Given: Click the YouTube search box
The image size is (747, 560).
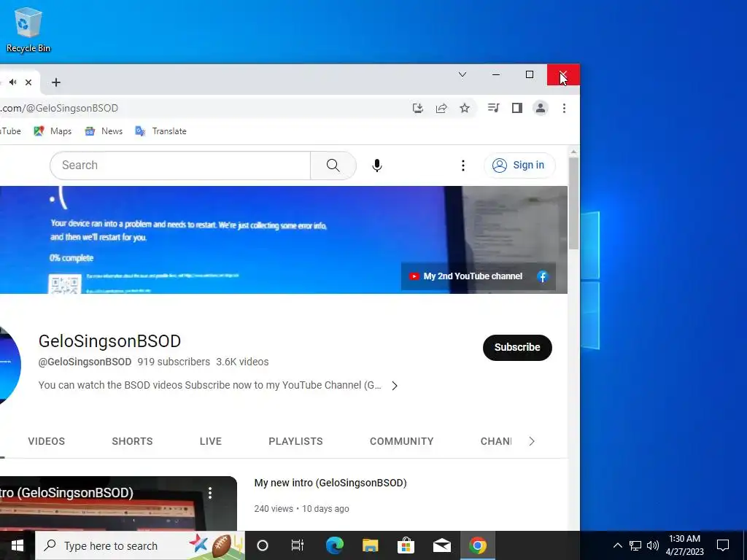Looking at the screenshot, I should (x=180, y=166).
